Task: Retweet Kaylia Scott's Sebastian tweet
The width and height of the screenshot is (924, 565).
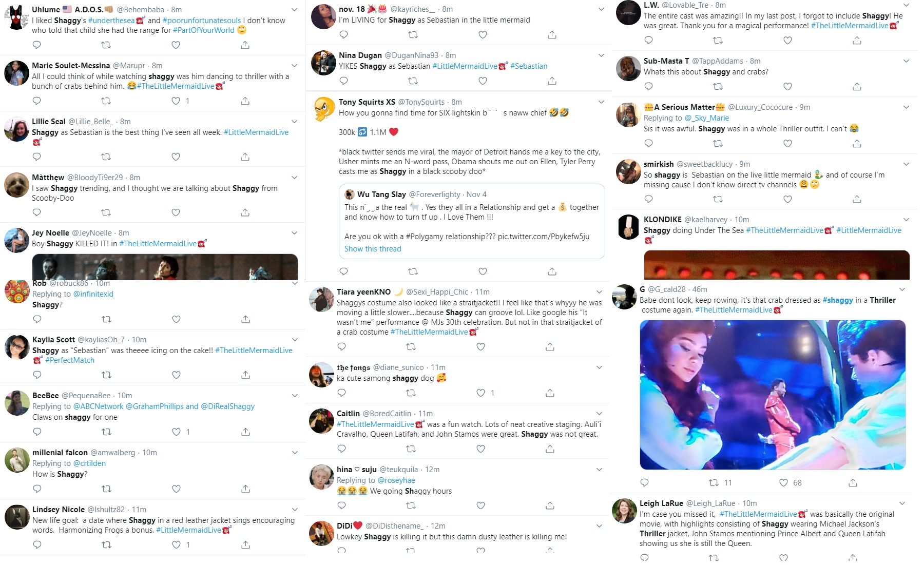Action: click(x=106, y=375)
